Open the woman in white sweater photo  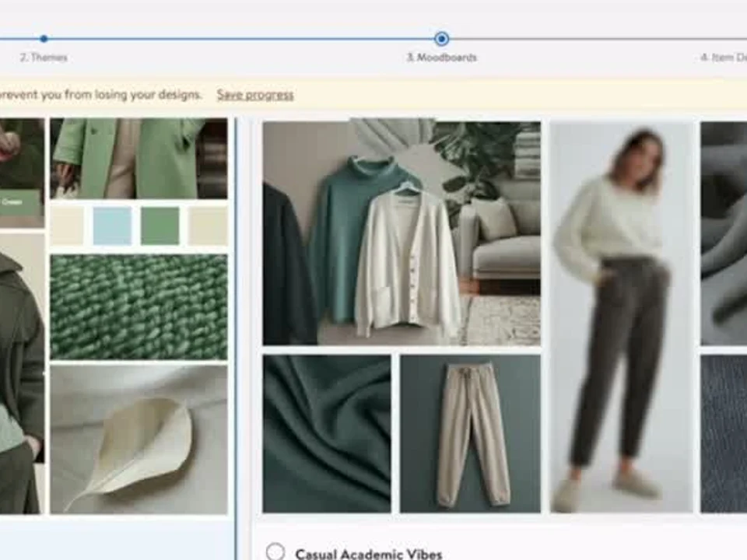tap(621, 317)
